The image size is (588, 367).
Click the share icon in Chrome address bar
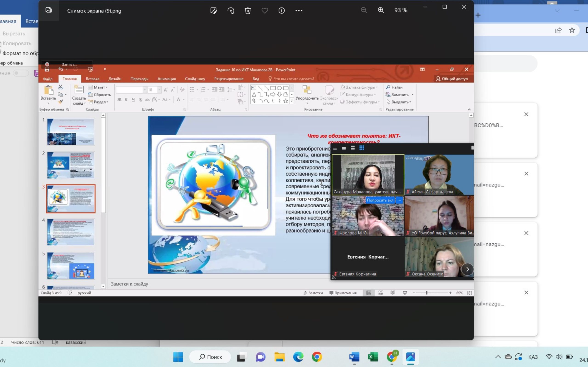click(x=558, y=30)
